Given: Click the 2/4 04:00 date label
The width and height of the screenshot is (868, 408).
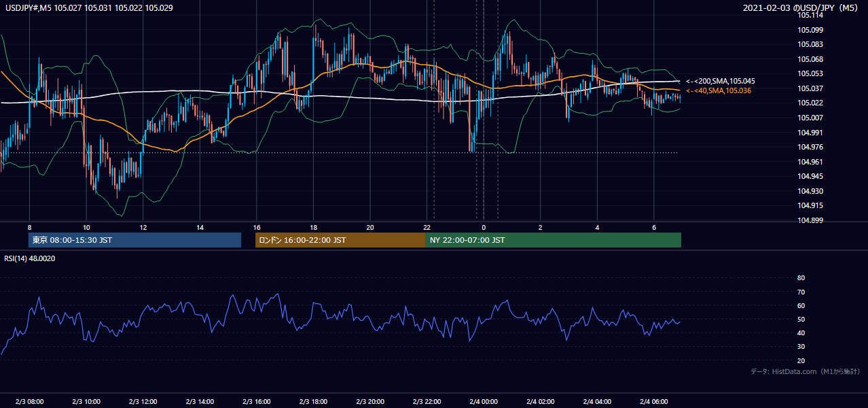Looking at the screenshot, I should (x=597, y=402).
